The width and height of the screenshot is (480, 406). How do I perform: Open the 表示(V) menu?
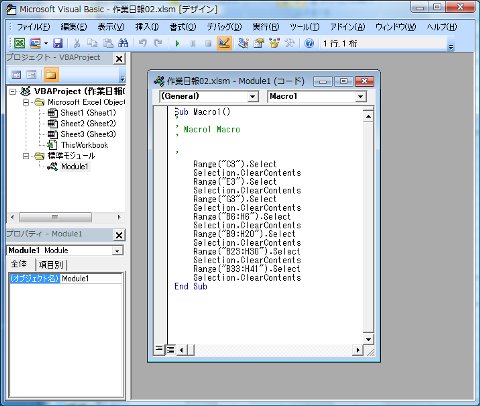point(111,27)
